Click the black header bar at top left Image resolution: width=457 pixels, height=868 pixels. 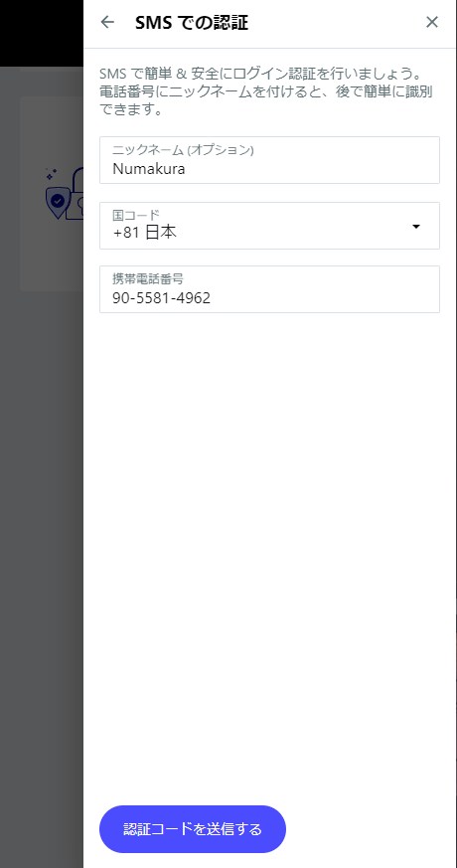point(42,33)
